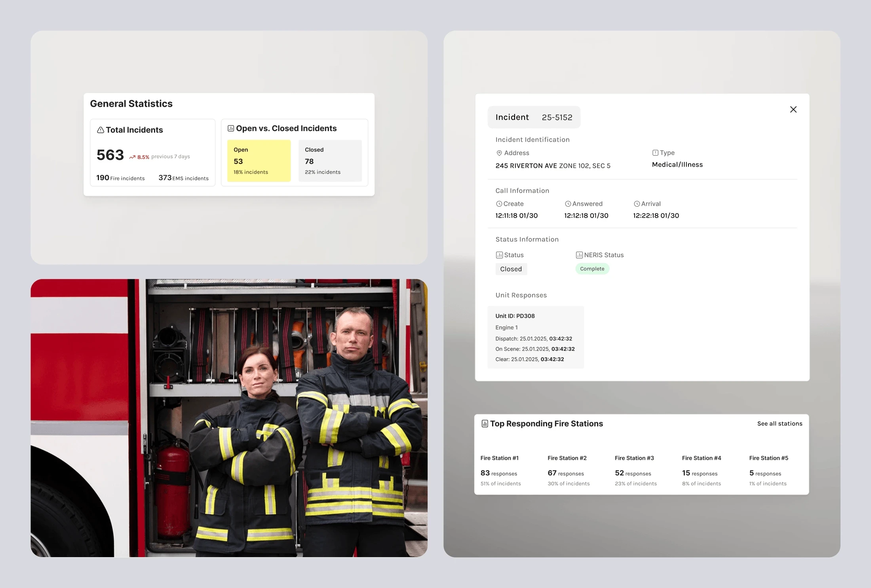Screen dimensions: 871x588
Task: Click the clock icon next to Arrival
Action: [x=637, y=204]
